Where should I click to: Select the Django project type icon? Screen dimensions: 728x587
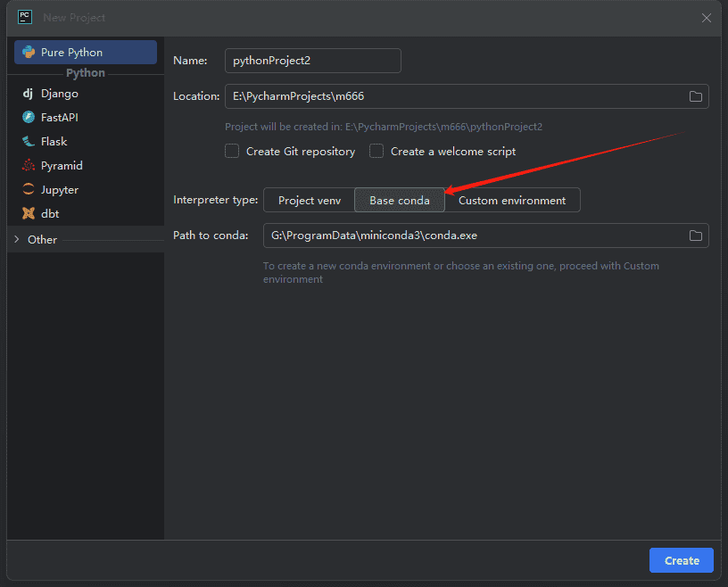pyautogui.click(x=28, y=94)
